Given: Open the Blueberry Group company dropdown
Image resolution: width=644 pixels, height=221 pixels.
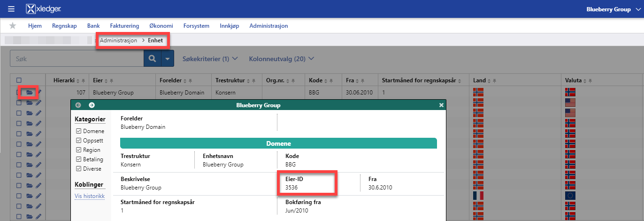Looking at the screenshot, I should (612, 9).
